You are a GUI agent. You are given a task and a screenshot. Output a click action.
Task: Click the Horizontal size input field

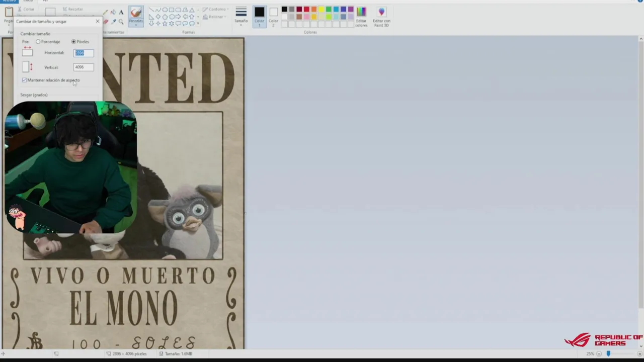pyautogui.click(x=84, y=53)
